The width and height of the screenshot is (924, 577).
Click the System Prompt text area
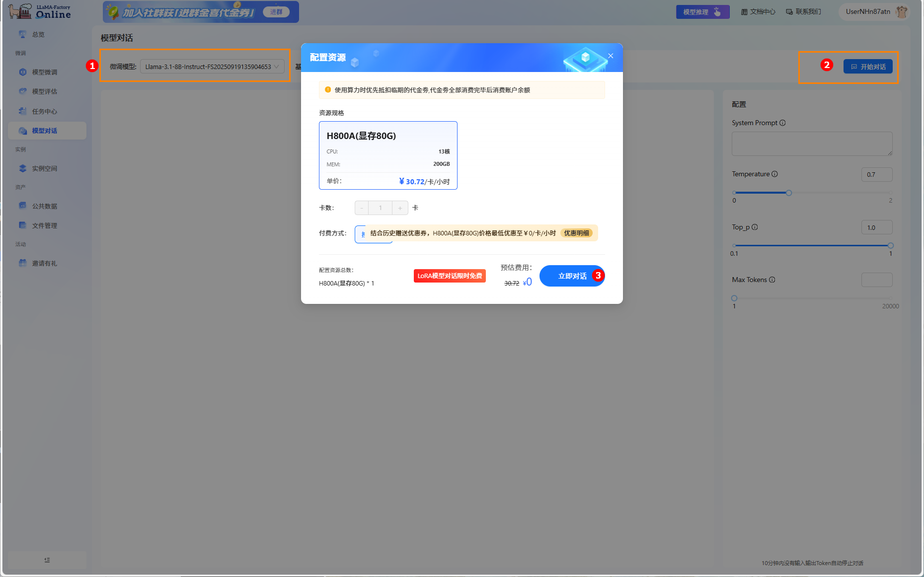pos(812,144)
